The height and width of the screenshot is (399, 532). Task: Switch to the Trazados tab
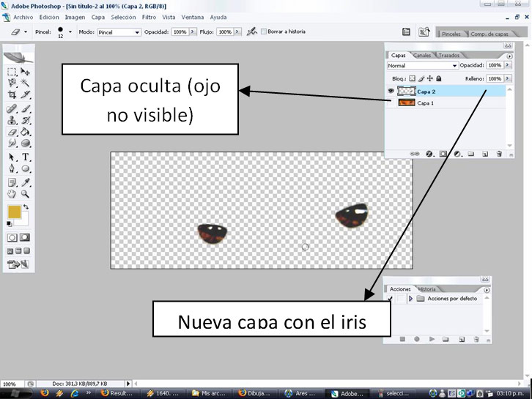point(448,55)
